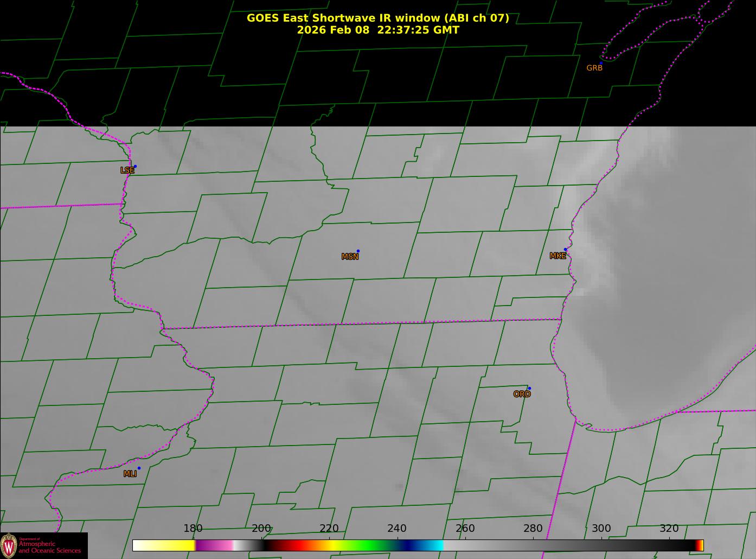Select the blue dot at MLI

coord(139,468)
